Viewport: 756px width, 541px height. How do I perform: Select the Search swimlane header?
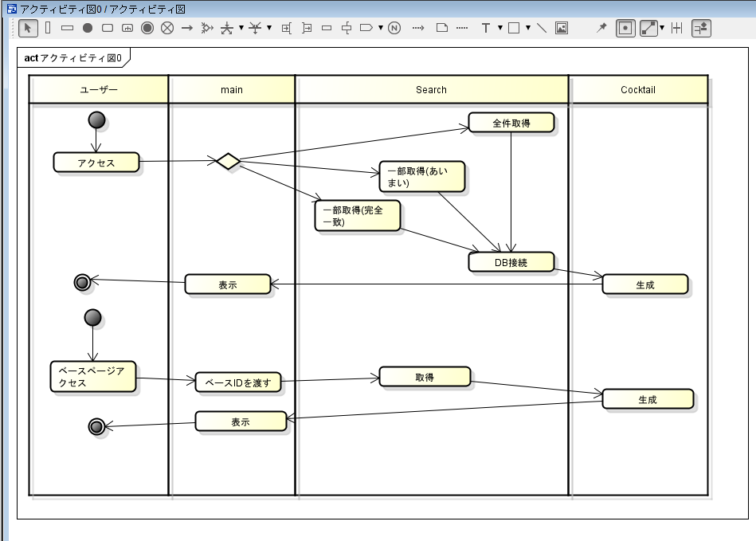pyautogui.click(x=431, y=90)
